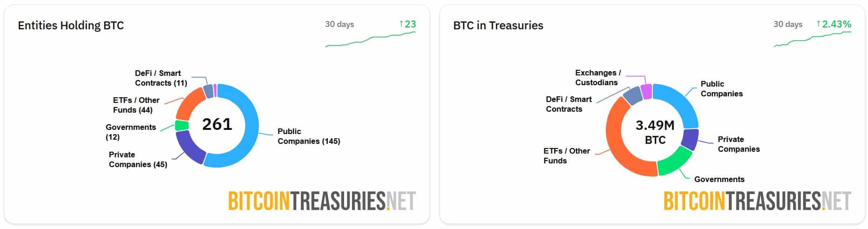Click the green up-arrow 23 change indicator
The image size is (868, 229).
pos(407,24)
